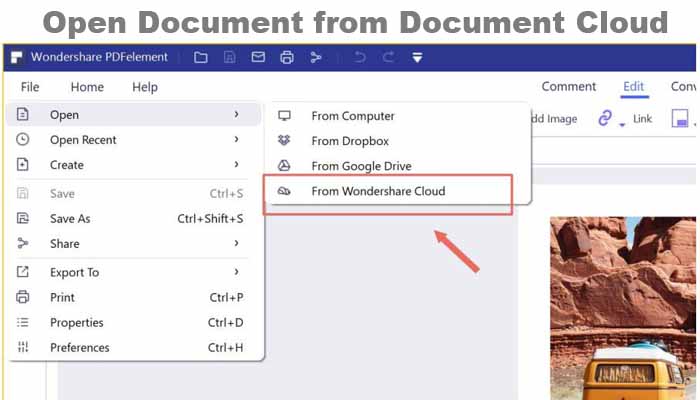
Task: Click the Dropbox logo icon
Action: point(284,140)
